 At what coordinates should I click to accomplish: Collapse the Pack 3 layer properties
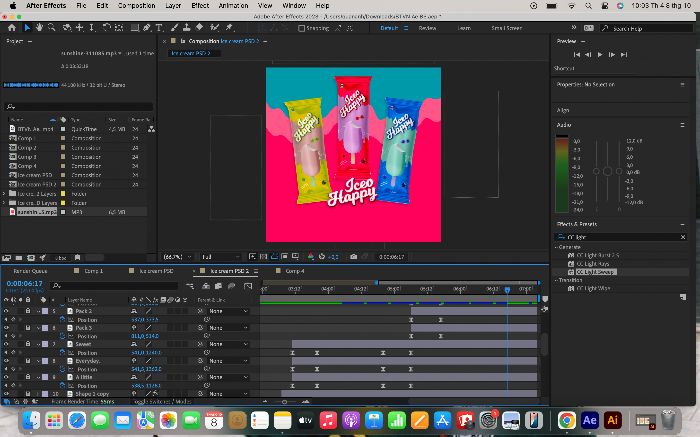pyautogui.click(x=38, y=328)
